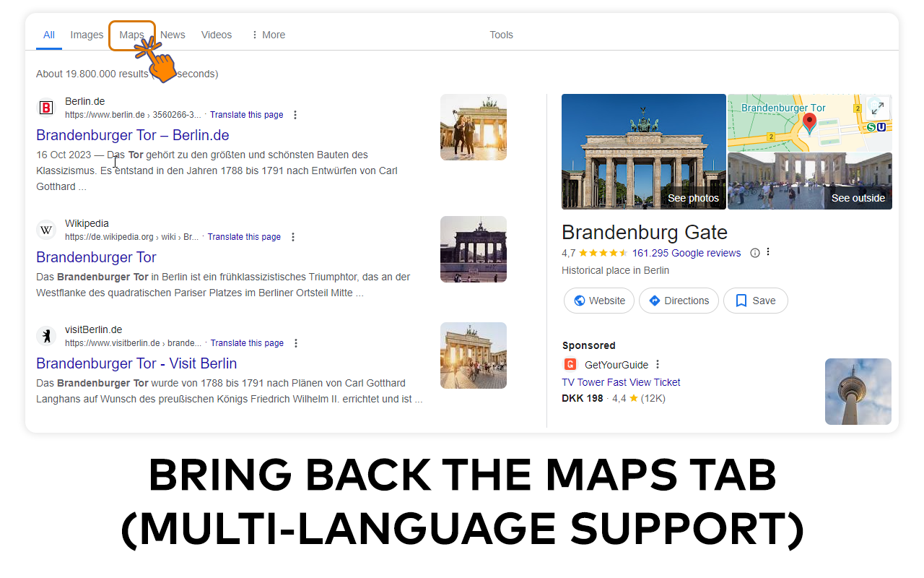Save Brandenburg Gate with Save button
The height and width of the screenshot is (578, 924).
click(x=755, y=301)
